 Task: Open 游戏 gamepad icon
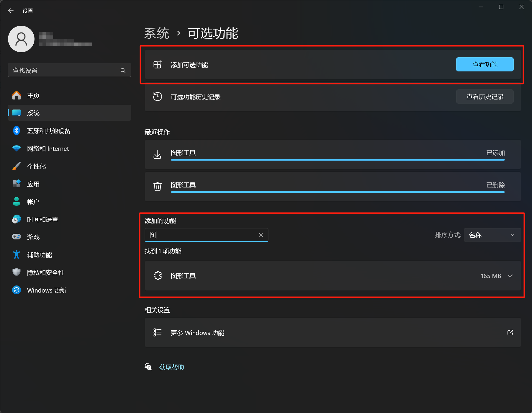point(17,237)
